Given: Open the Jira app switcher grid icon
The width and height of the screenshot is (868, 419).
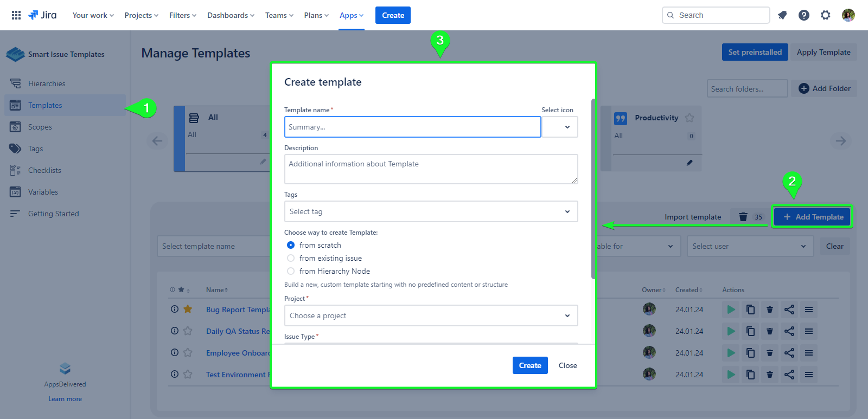Looking at the screenshot, I should tap(16, 15).
